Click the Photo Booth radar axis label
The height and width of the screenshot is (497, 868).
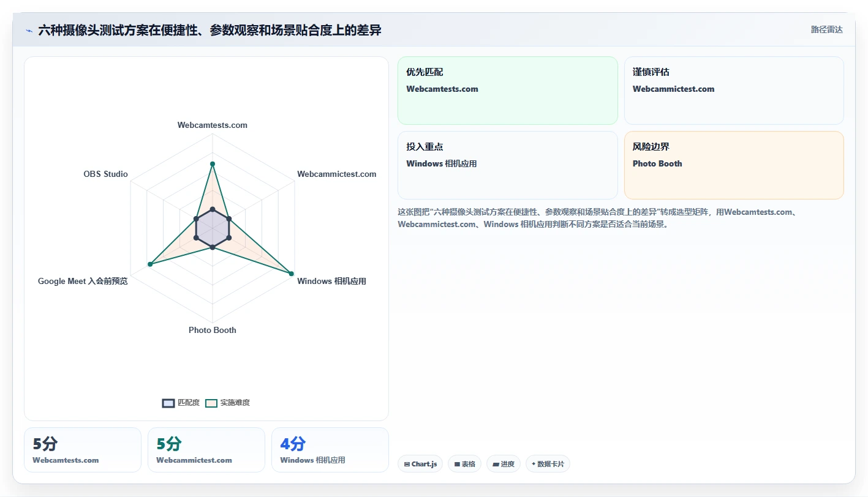point(213,330)
